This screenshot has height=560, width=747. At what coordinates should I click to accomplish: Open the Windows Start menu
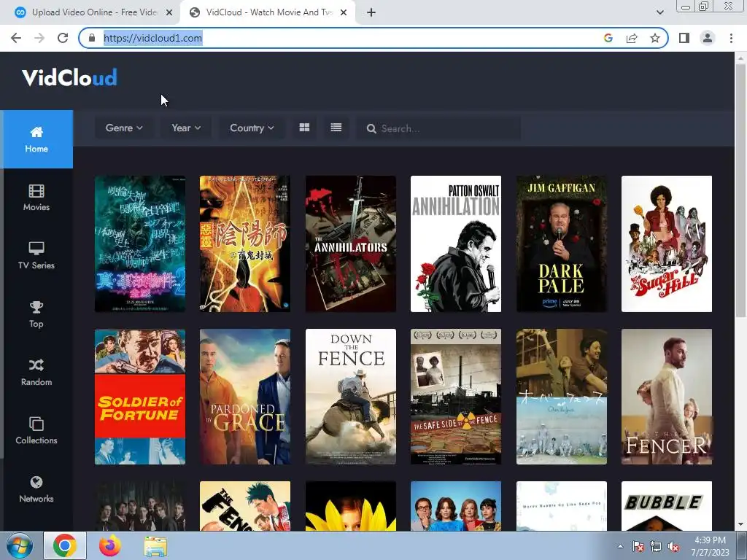pyautogui.click(x=19, y=545)
